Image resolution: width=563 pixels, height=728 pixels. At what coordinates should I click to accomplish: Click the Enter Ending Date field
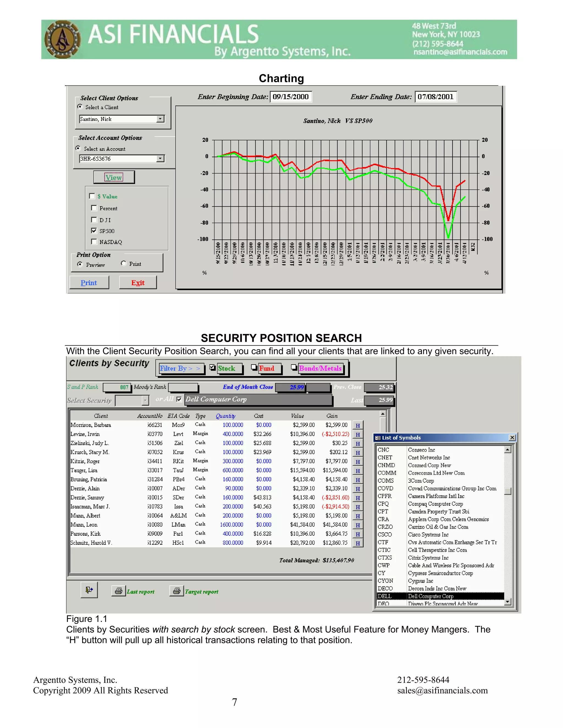tap(436, 97)
